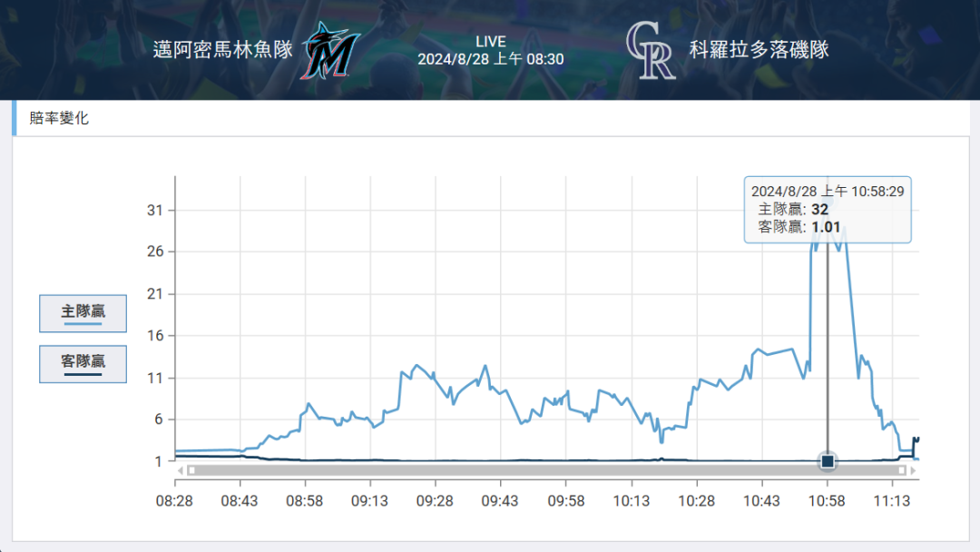Click the 11 odds axis label
This screenshot has width=980, height=552.
point(155,379)
